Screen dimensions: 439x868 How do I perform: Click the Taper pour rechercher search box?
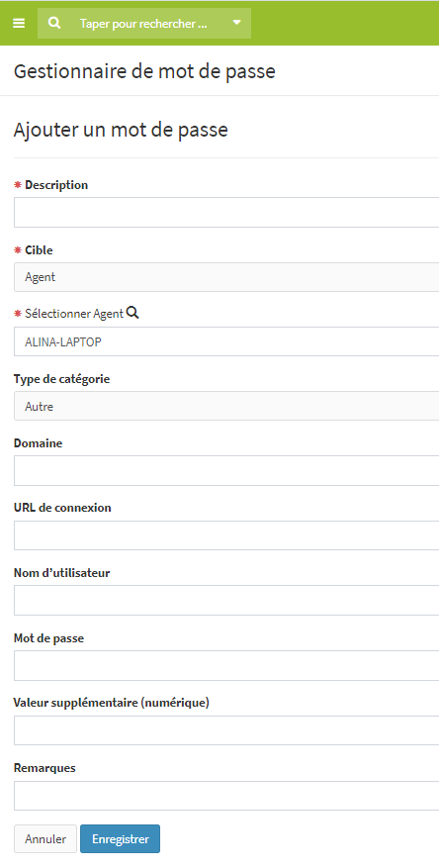[x=143, y=23]
